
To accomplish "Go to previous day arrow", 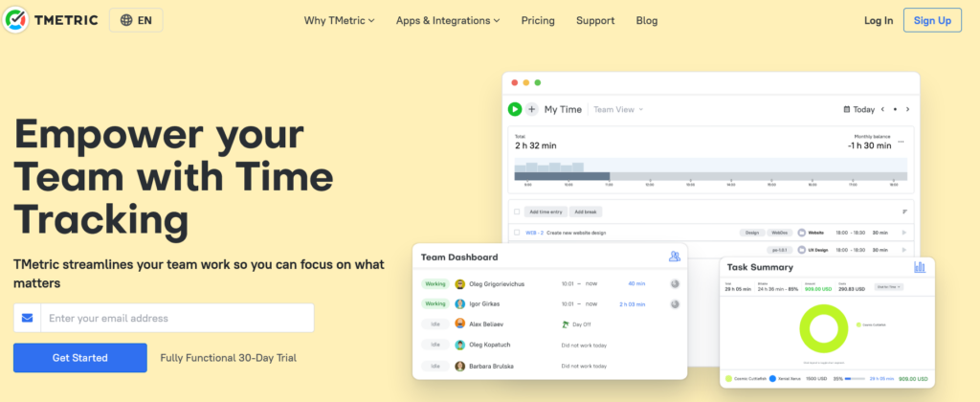I will 882,109.
